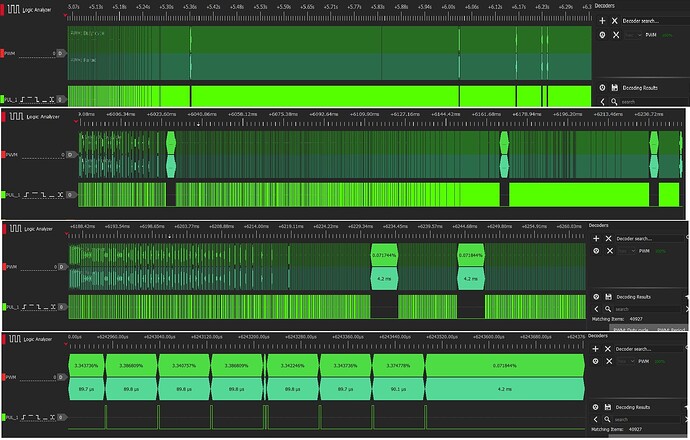This screenshot has width=690, height=440.
Task: Set PUL_1 low-level trigger in 6188ms capture
Action: 44,307
